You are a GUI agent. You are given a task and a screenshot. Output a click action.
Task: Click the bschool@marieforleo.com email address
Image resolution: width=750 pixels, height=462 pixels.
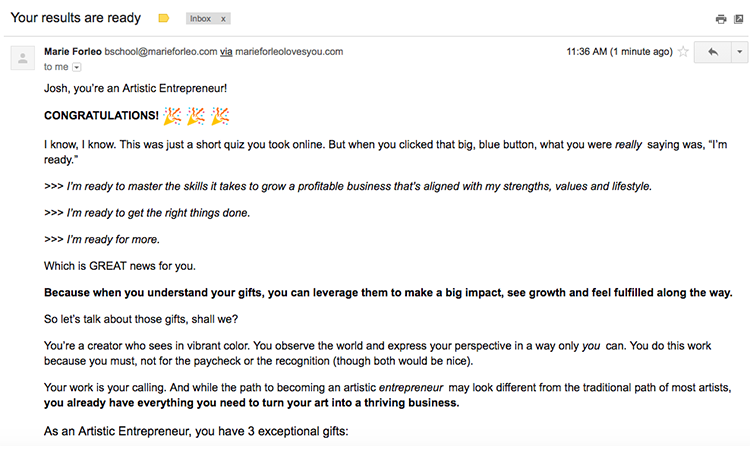(x=161, y=52)
